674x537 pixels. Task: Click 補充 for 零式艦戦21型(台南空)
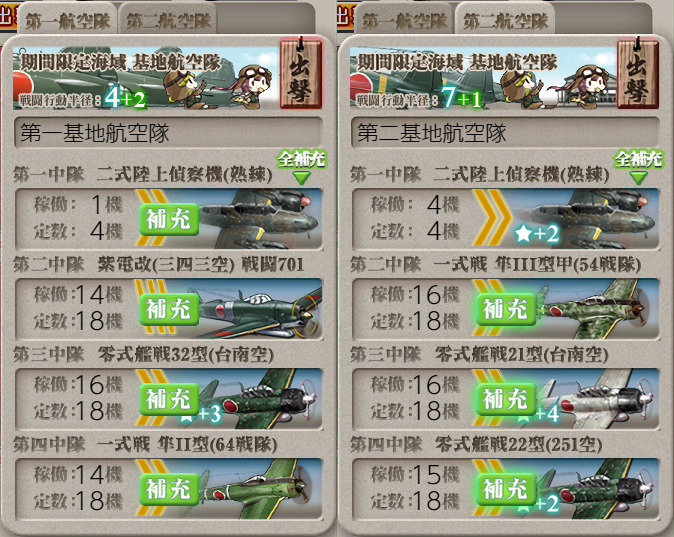coord(506,399)
